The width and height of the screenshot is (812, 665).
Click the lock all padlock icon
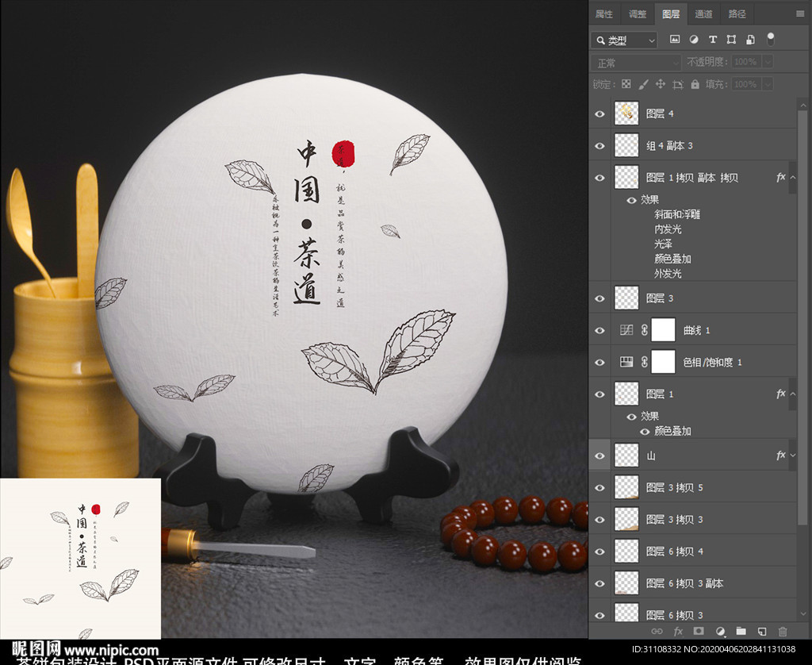[x=695, y=84]
